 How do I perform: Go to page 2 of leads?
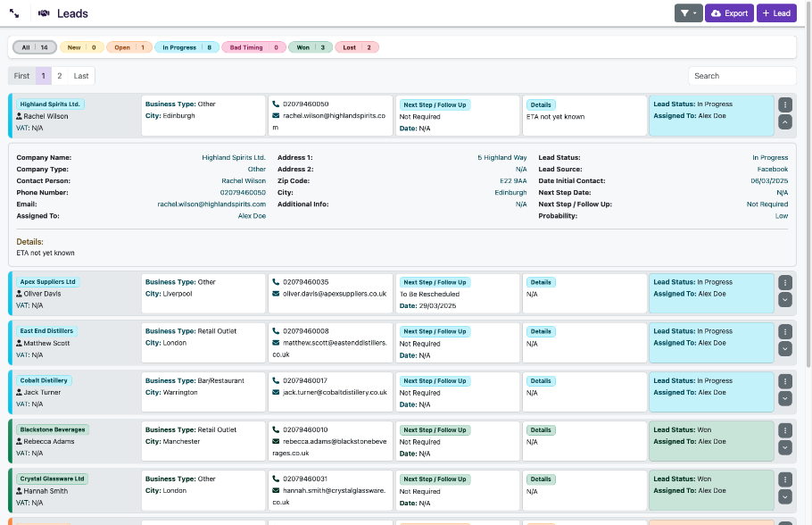pyautogui.click(x=60, y=76)
